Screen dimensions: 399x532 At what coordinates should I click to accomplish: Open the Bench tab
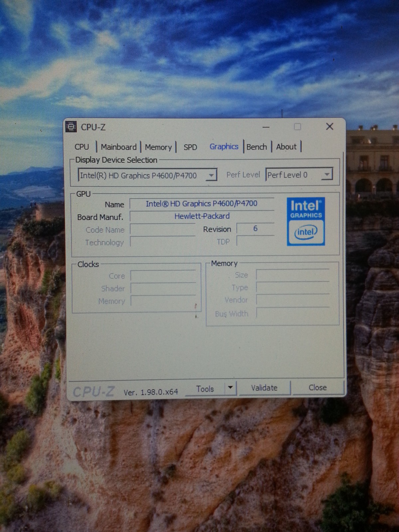pyautogui.click(x=257, y=147)
